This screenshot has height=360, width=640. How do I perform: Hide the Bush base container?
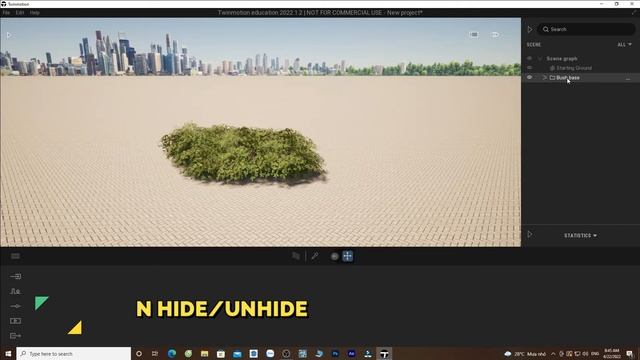click(529, 77)
